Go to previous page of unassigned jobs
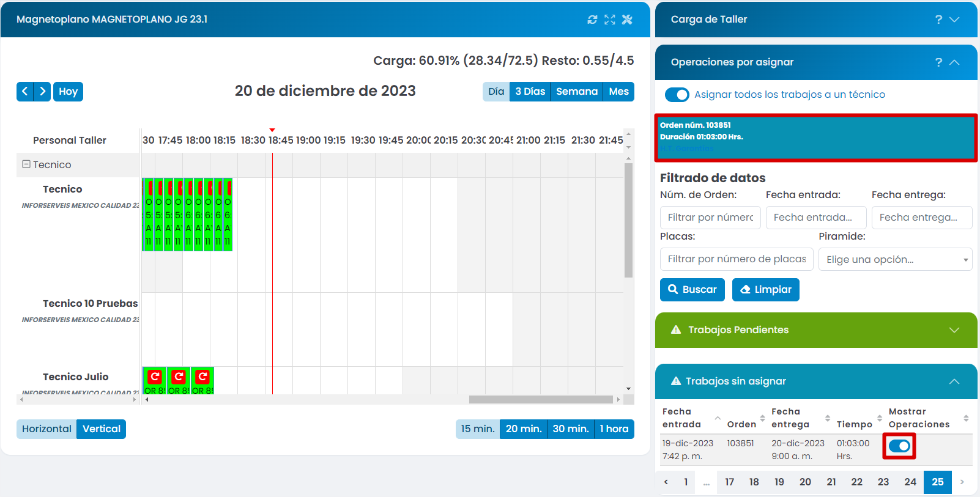This screenshot has height=497, width=980. [x=666, y=482]
